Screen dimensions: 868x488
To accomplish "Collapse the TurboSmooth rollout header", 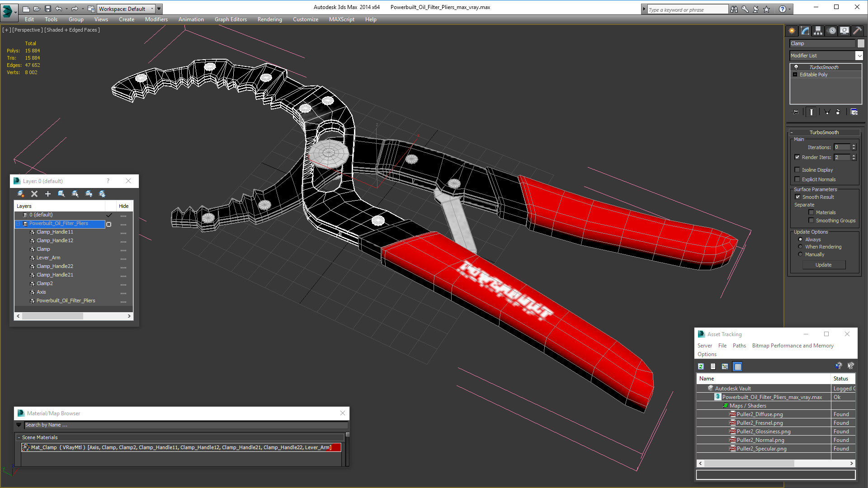I will 824,132.
